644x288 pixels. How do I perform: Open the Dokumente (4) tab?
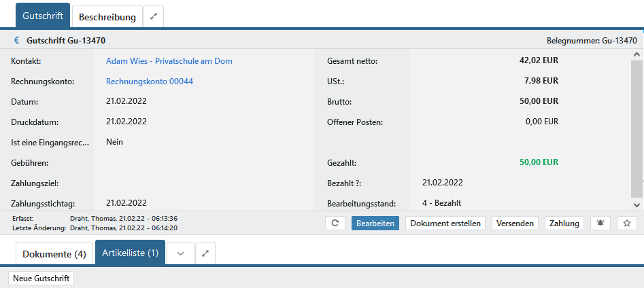54,254
